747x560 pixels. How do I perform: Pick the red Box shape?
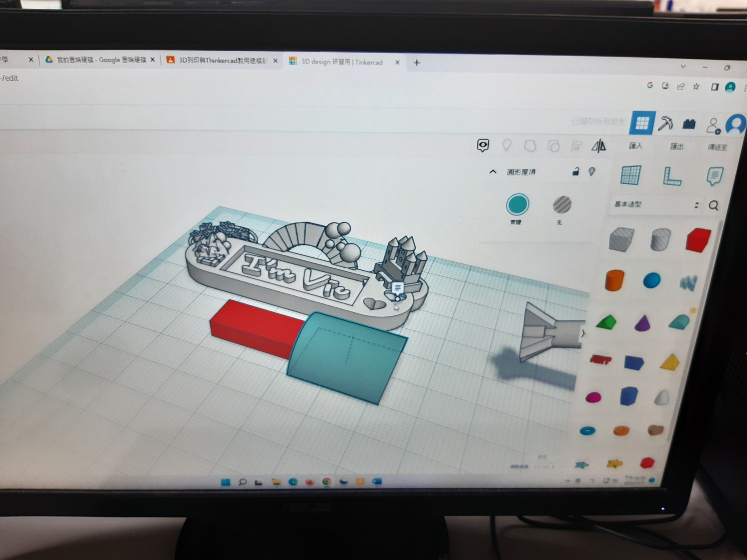[x=698, y=240]
